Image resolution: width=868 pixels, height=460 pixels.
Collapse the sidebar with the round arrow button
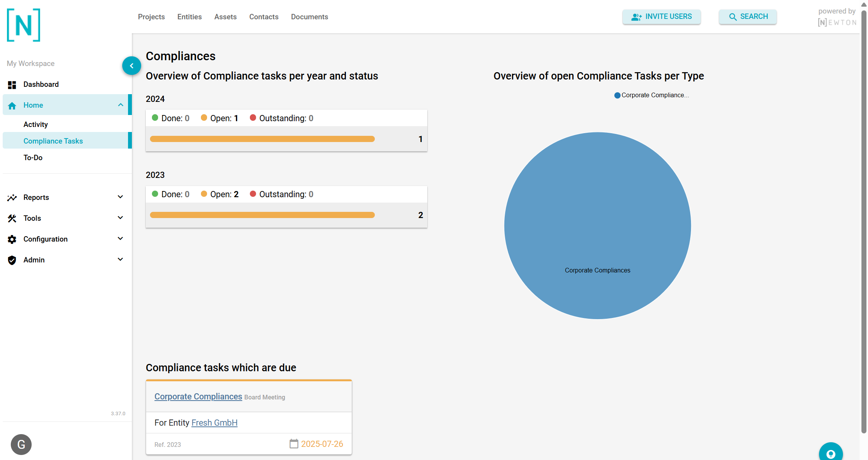click(x=131, y=66)
